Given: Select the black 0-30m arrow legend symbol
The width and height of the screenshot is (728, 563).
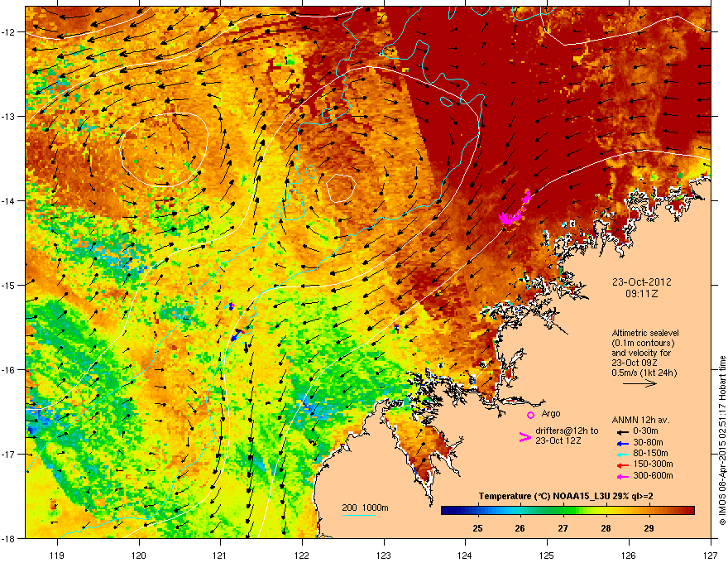Looking at the screenshot, I should pos(622,431).
